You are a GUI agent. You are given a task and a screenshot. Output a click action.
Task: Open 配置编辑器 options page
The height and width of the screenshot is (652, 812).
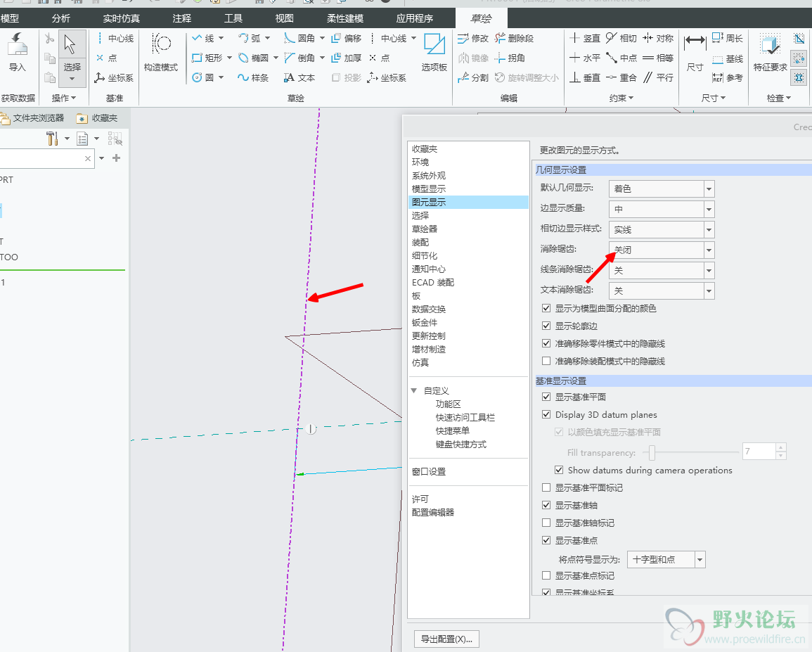[x=432, y=513]
